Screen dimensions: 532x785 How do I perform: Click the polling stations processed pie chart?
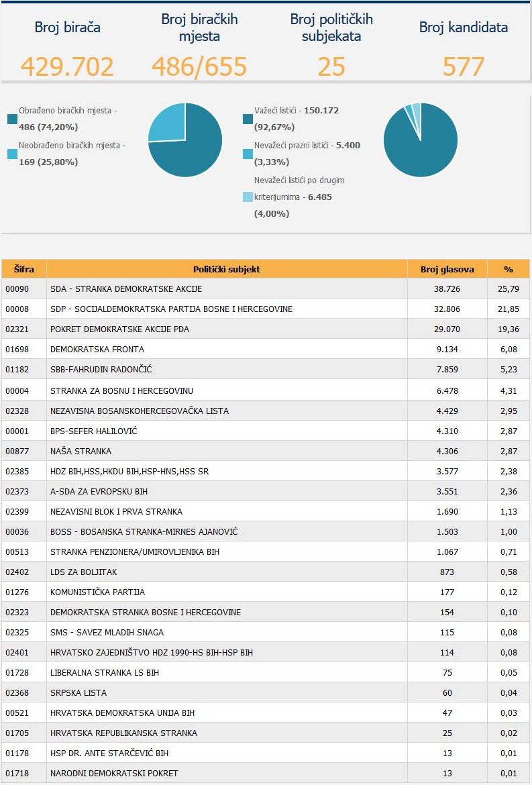click(185, 140)
